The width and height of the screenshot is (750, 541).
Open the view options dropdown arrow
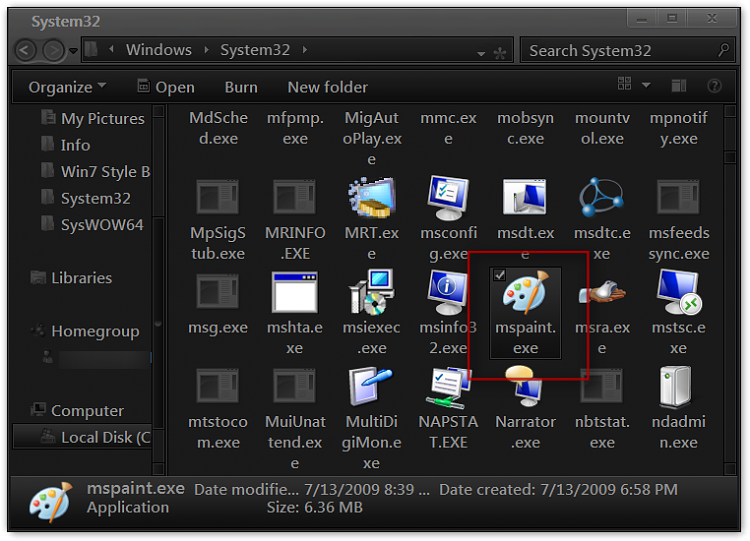pos(646,85)
